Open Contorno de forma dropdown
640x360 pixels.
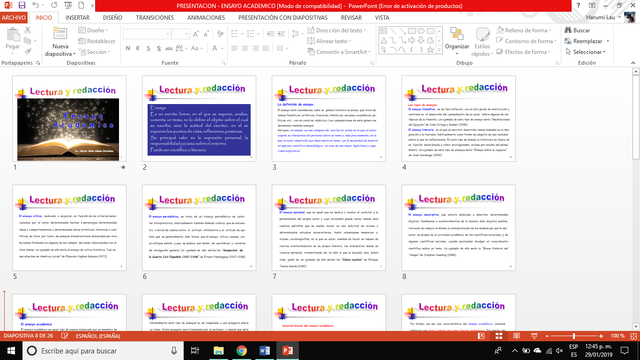coord(527,41)
